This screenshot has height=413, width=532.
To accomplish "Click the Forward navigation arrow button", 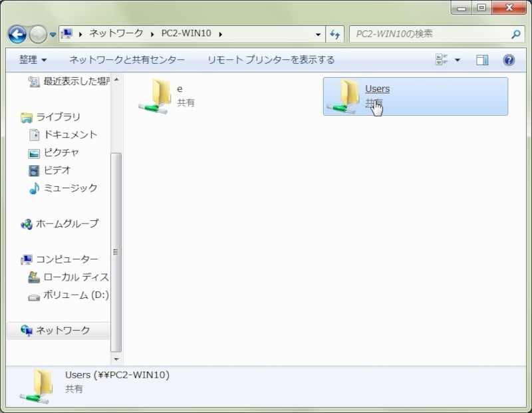I will 38,34.
